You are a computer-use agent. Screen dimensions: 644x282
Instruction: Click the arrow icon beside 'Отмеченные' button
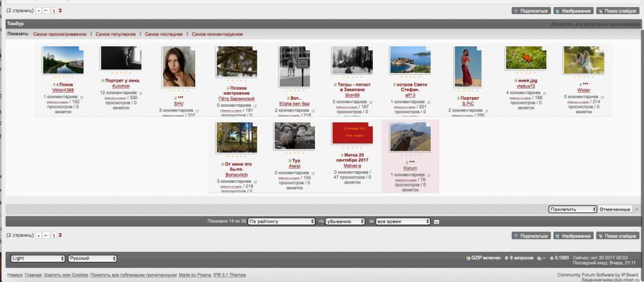click(637, 210)
